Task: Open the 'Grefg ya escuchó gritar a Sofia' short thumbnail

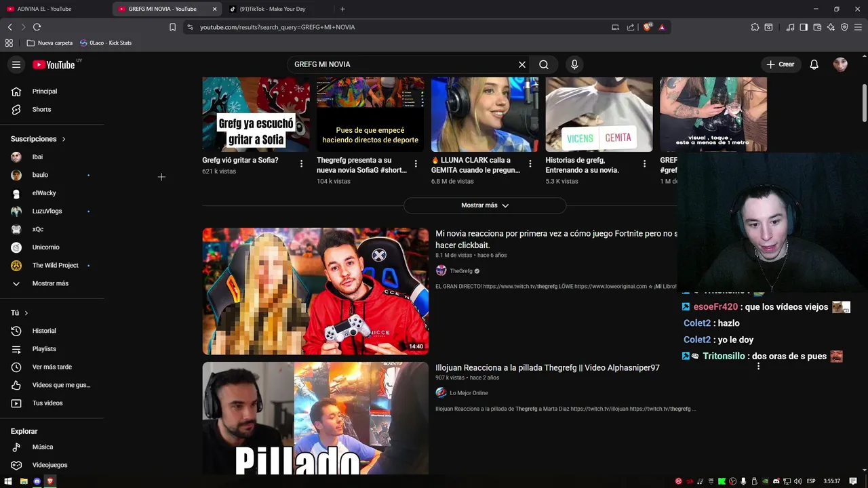Action: (256, 115)
